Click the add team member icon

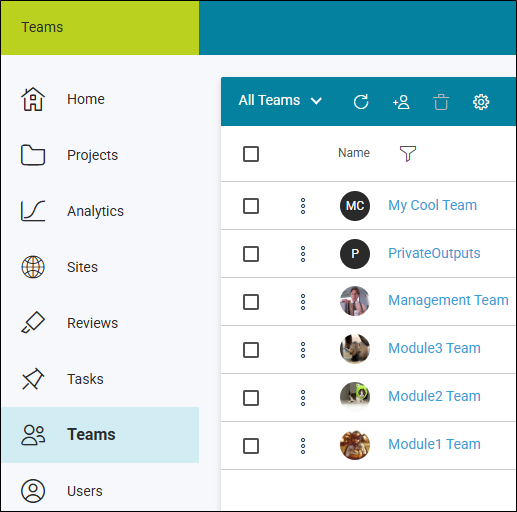(401, 102)
